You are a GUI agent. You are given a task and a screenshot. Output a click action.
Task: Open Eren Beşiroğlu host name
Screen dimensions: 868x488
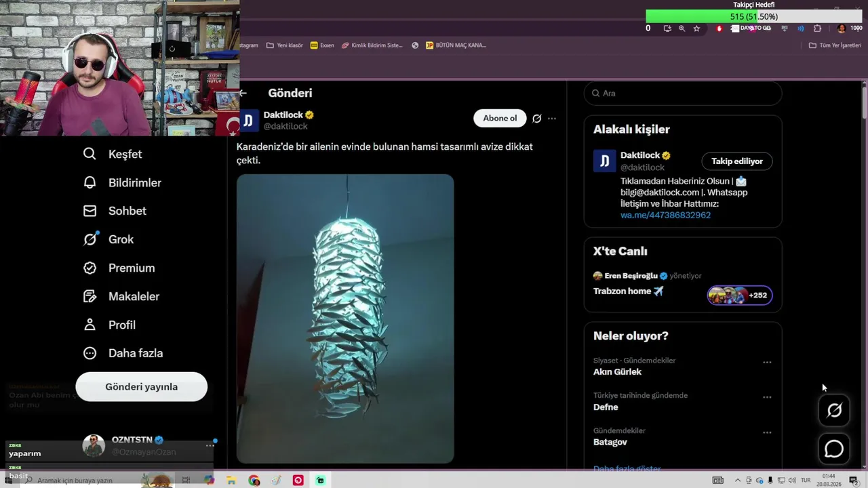click(x=631, y=276)
